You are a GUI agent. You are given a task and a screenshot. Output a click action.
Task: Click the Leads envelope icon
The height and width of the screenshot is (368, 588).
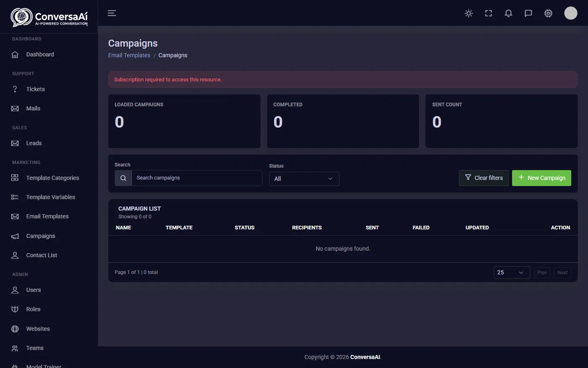pos(15,143)
